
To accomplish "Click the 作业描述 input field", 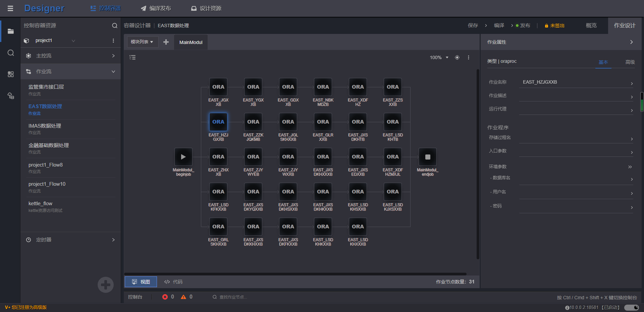I will (x=576, y=96).
